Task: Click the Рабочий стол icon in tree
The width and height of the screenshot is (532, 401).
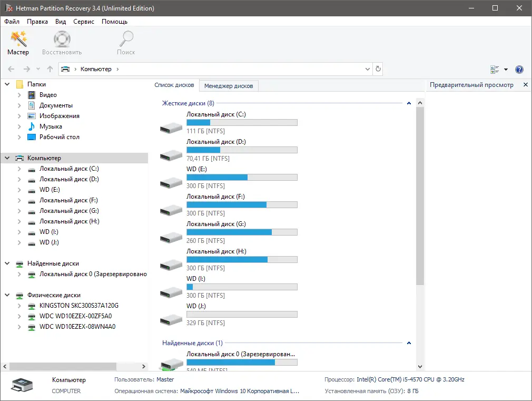Action: pos(32,137)
